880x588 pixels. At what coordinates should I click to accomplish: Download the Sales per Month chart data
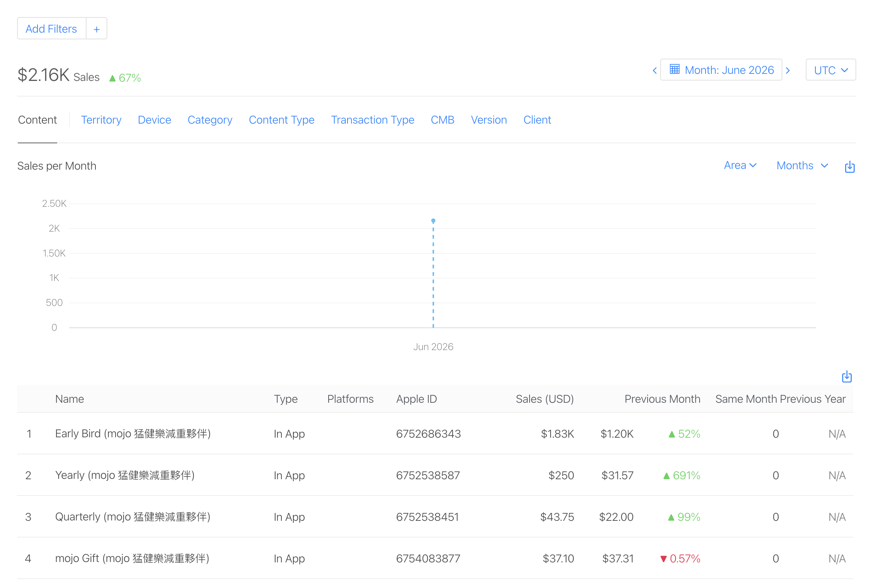[x=850, y=167]
